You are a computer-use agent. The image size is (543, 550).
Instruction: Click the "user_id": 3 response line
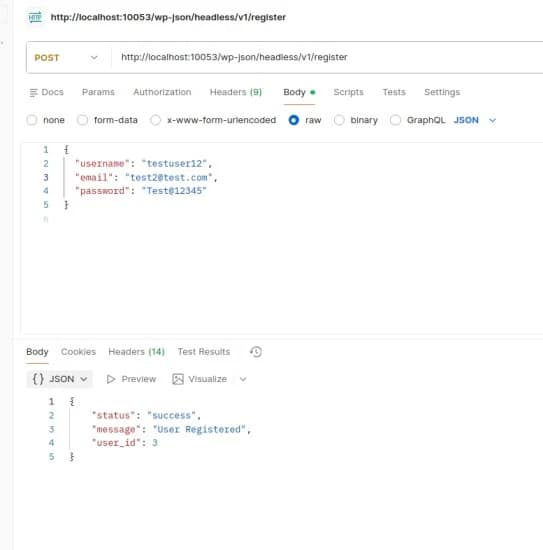(x=125, y=443)
